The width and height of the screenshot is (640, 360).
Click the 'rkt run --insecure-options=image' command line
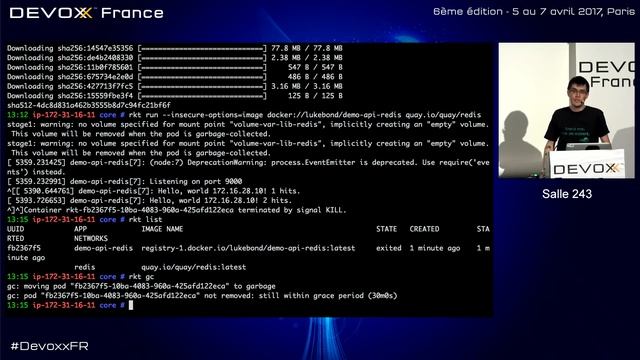[244, 115]
